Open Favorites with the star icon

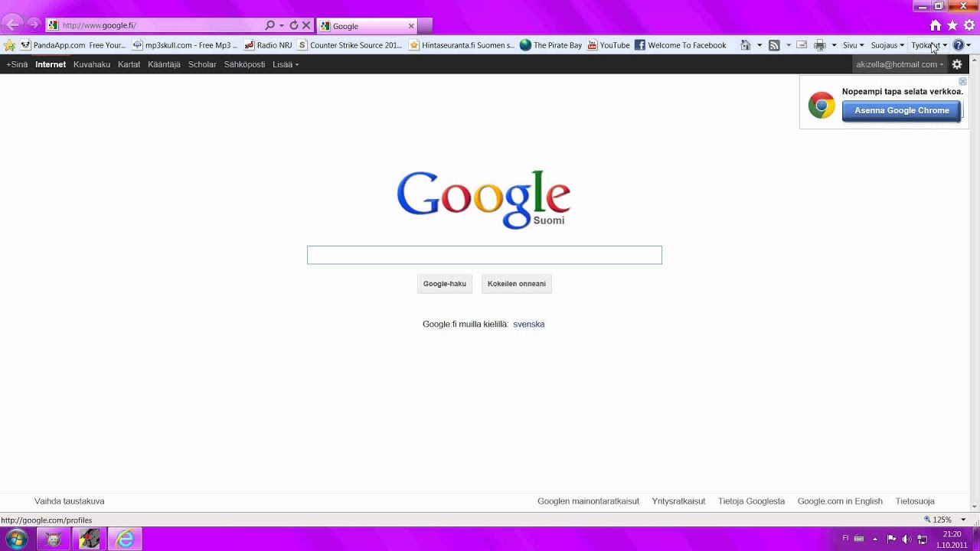[952, 25]
